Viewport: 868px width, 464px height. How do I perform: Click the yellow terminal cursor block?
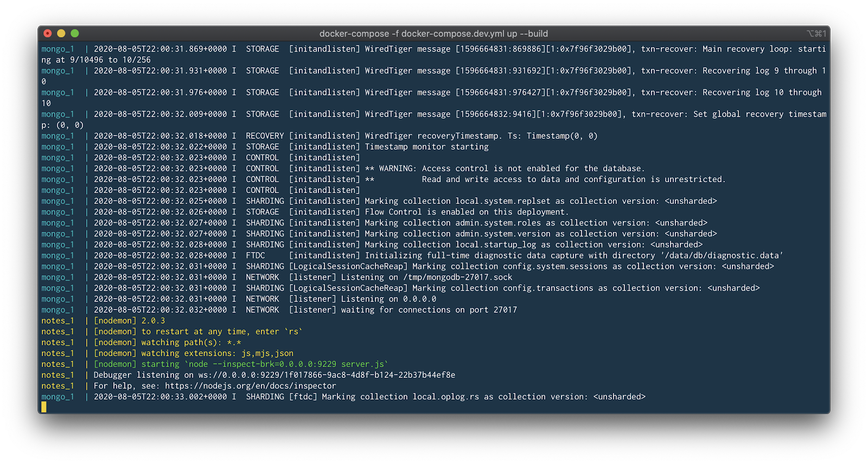pos(44,407)
